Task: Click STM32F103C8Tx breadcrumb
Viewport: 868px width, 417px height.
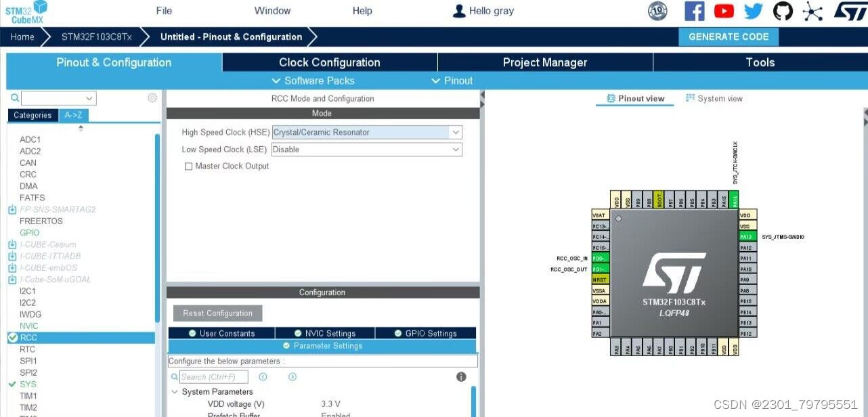Action: 97,37
